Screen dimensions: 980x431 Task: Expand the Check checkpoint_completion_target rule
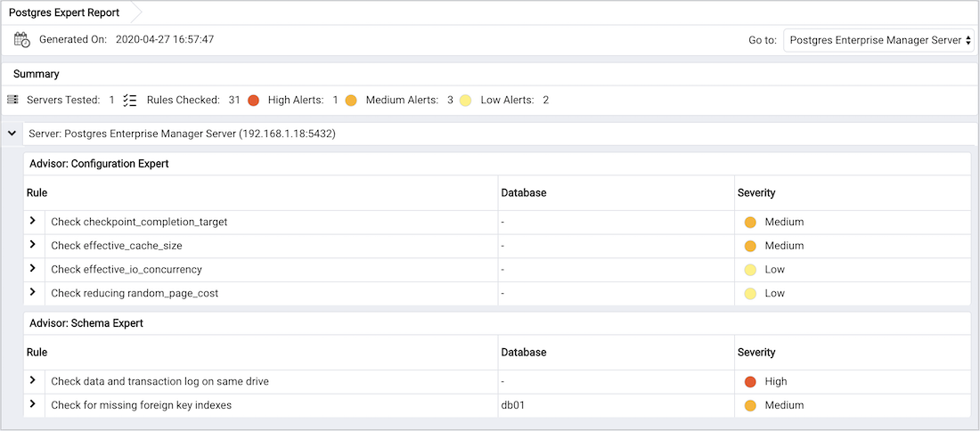coord(32,221)
